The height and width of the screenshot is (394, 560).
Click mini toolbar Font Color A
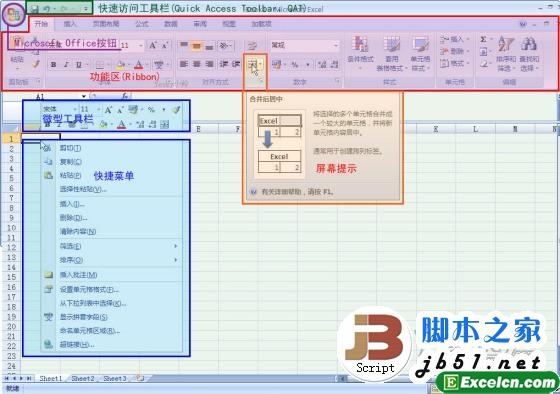point(121,124)
